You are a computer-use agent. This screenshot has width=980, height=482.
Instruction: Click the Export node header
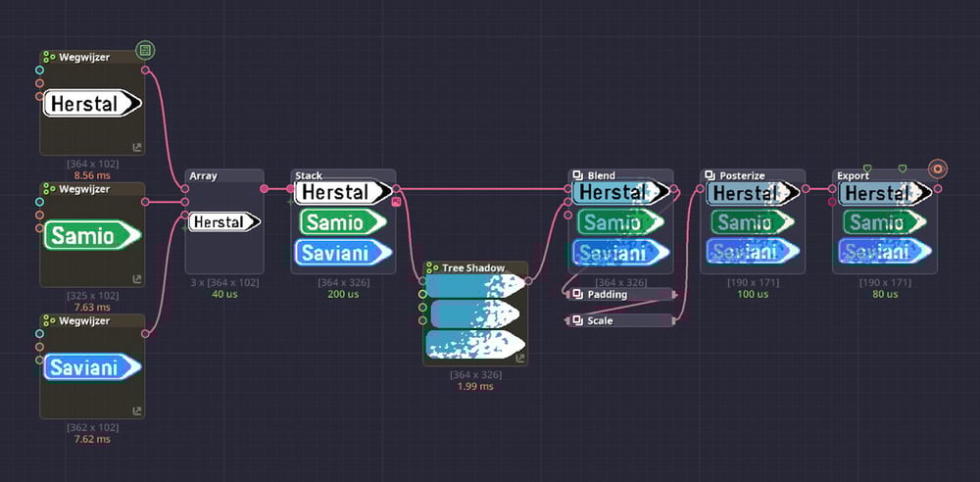(884, 175)
